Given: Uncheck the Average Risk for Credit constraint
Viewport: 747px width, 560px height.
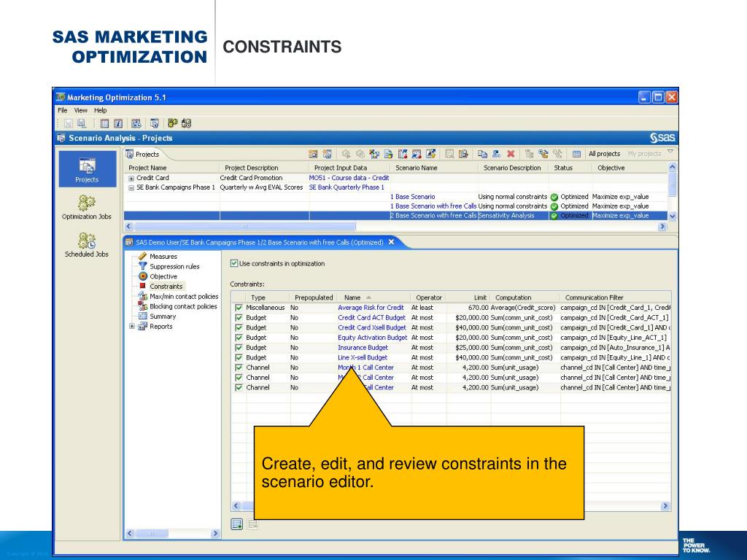Looking at the screenshot, I should (x=239, y=308).
